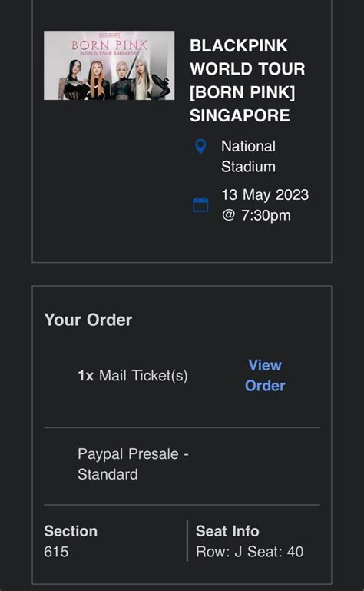Click the @ 7:30pm showtime text
The width and height of the screenshot is (364, 591).
pos(256,215)
